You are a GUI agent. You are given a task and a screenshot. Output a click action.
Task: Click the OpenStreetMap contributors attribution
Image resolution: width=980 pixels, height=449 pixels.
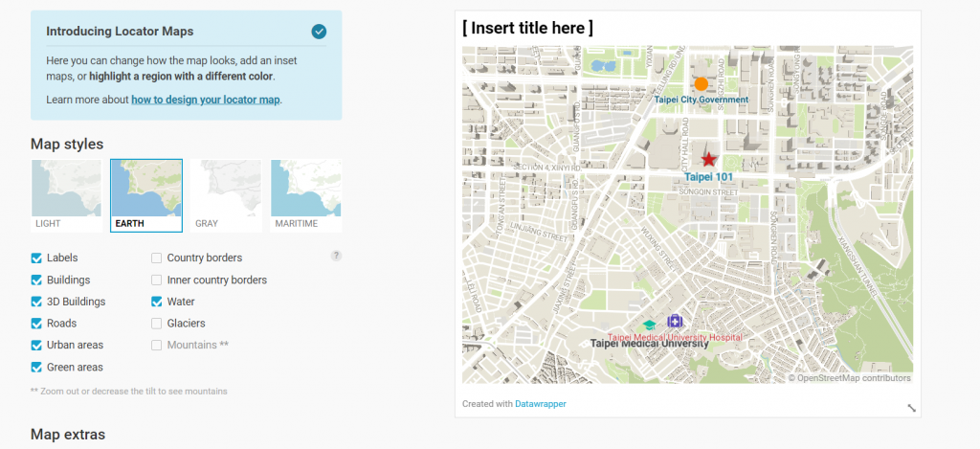[849, 378]
